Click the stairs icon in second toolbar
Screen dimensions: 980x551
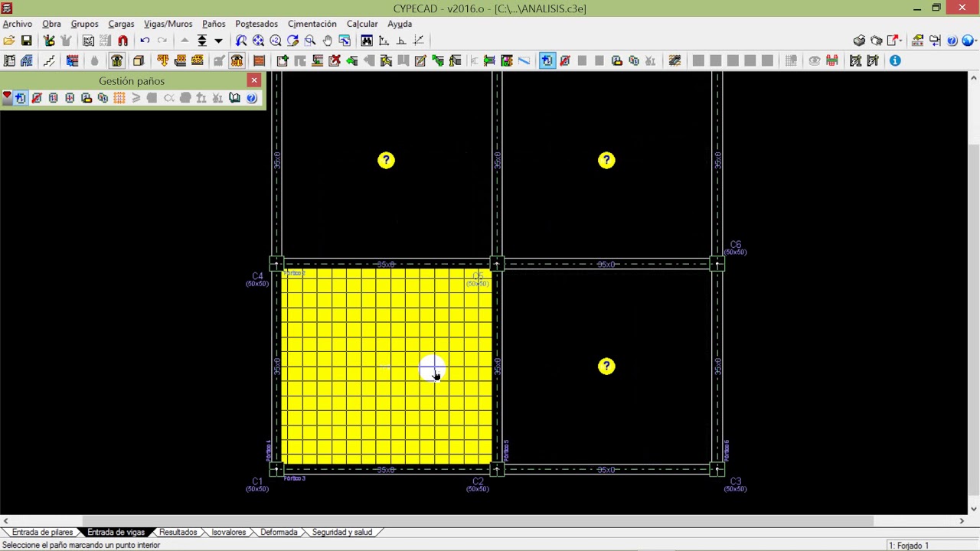[49, 60]
